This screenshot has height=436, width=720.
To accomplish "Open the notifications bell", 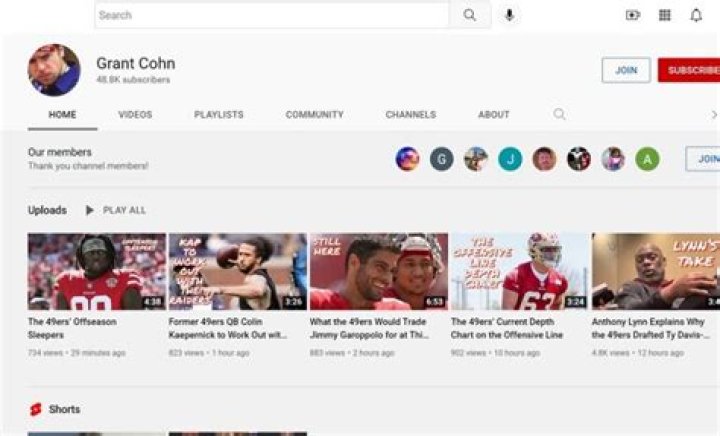I will pyautogui.click(x=696, y=15).
